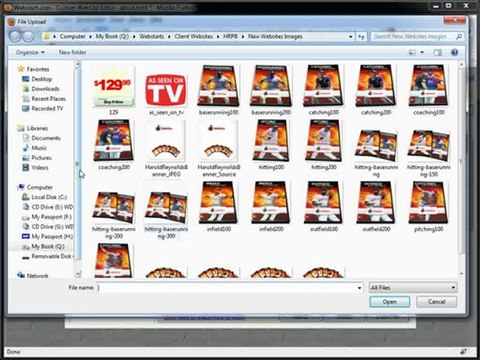
Task: Click Webstarts in the breadcrumb path
Action: 152,36
